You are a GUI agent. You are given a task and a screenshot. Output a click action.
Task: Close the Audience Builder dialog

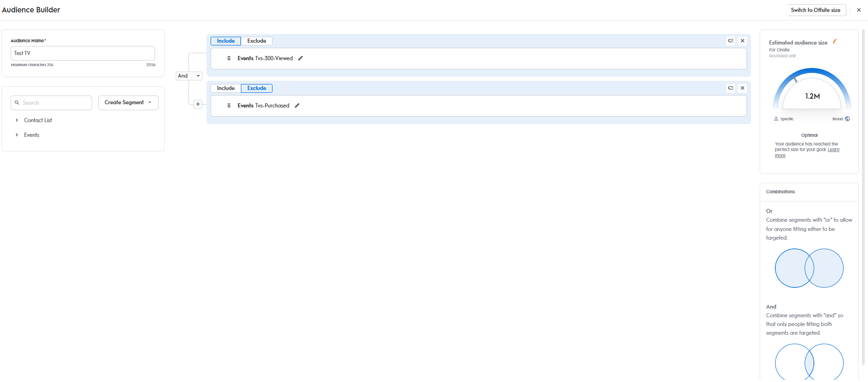click(x=859, y=10)
